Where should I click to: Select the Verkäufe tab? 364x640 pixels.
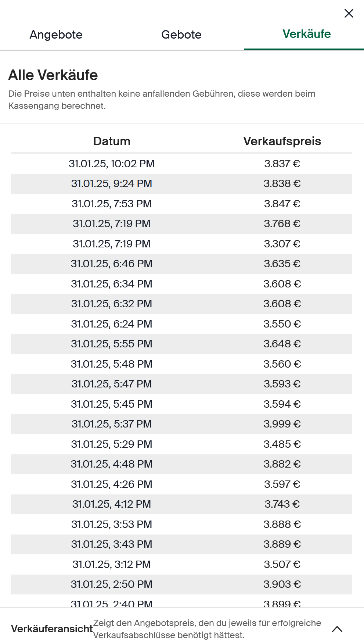coord(306,34)
